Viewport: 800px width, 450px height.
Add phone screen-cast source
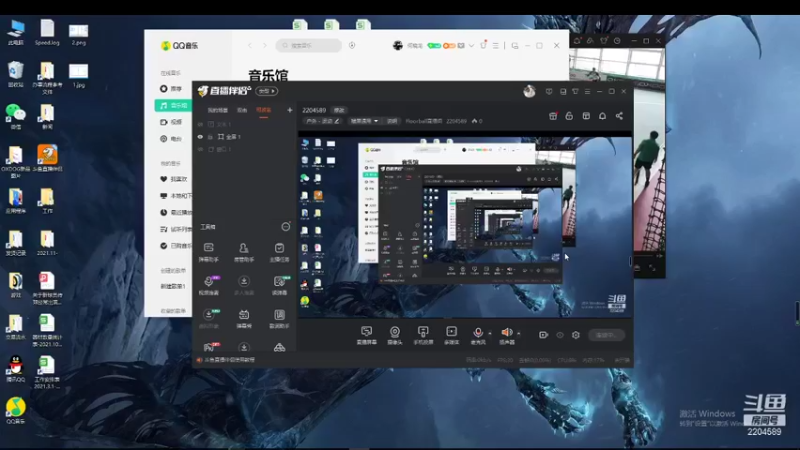[x=423, y=335]
